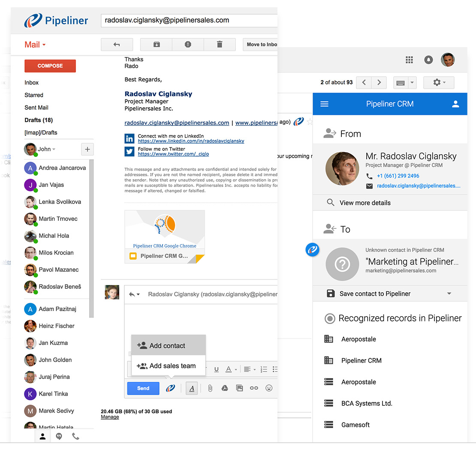Delete the email with the trash icon
The height and width of the screenshot is (456, 476).
pyautogui.click(x=220, y=44)
